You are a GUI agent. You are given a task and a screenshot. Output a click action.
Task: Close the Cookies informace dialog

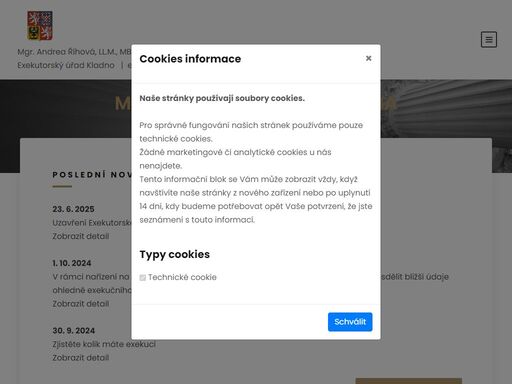pos(368,58)
